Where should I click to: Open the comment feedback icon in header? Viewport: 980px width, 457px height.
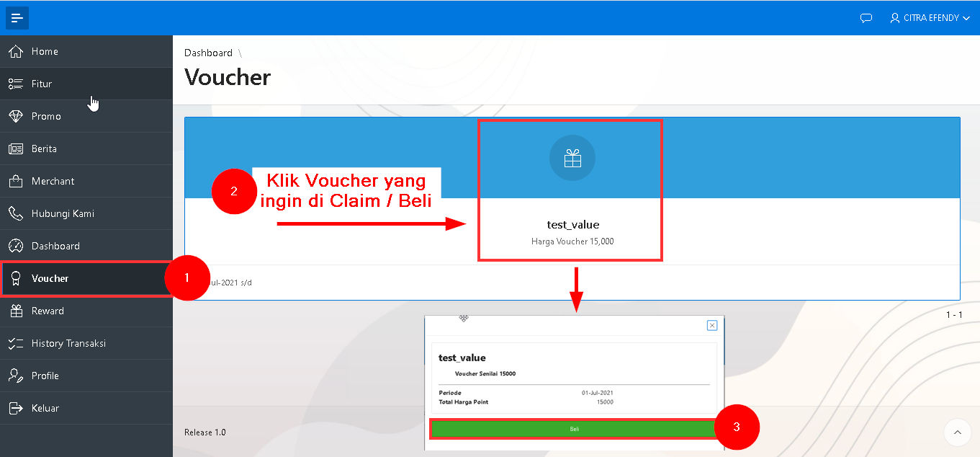point(866,18)
